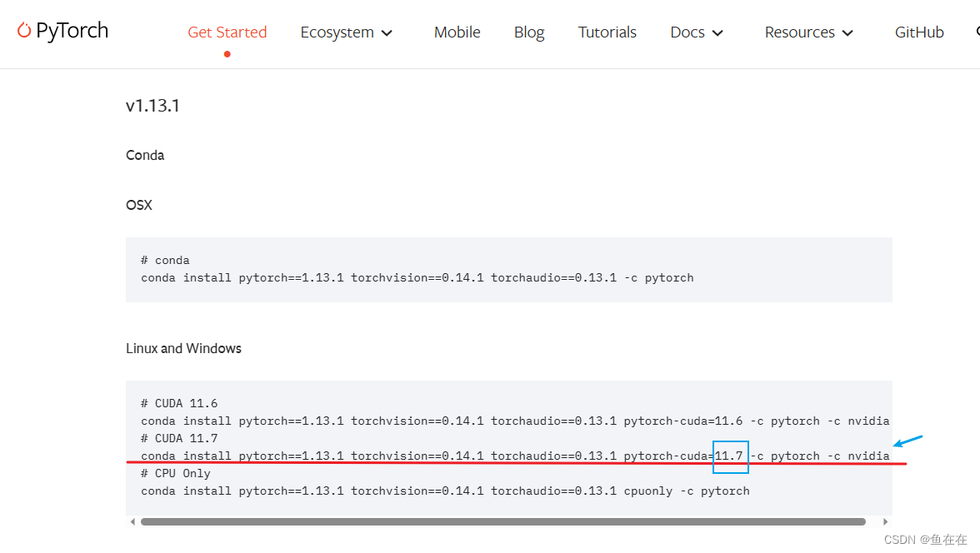Viewport: 980px width, 553px height.
Task: Click the left scroll arrow of code block
Action: point(133,521)
